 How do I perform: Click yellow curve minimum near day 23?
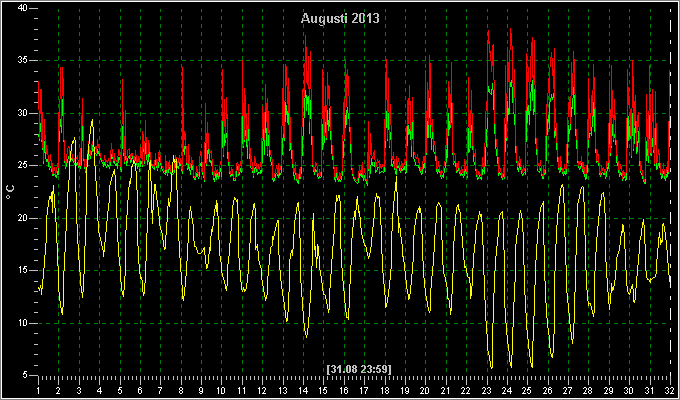click(x=491, y=368)
